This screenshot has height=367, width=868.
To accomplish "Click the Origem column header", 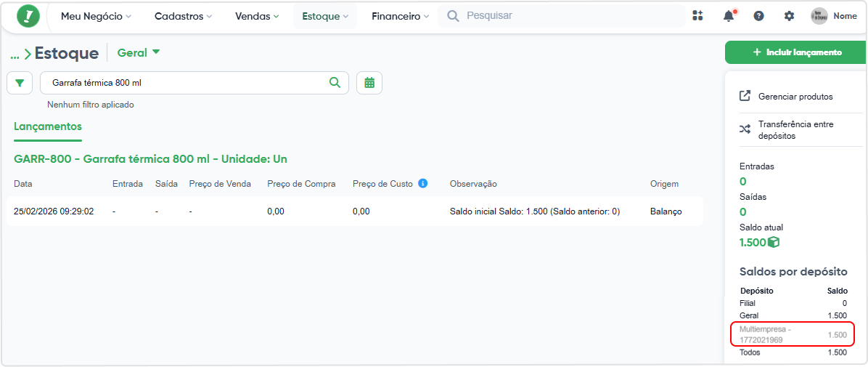I will tap(664, 184).
